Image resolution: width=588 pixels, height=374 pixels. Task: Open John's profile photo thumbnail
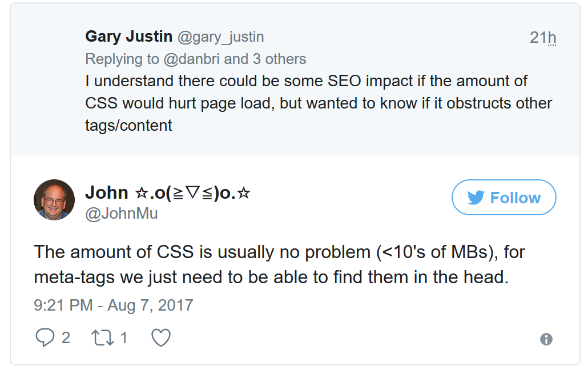coord(54,200)
